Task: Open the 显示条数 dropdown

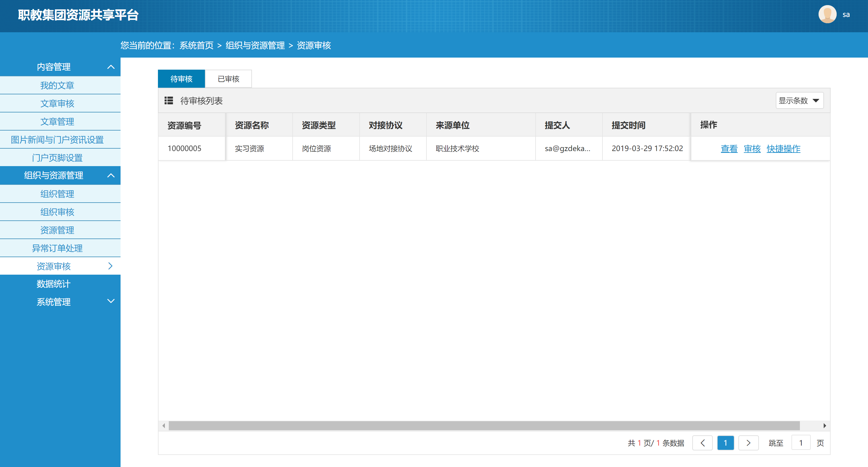Action: [799, 100]
